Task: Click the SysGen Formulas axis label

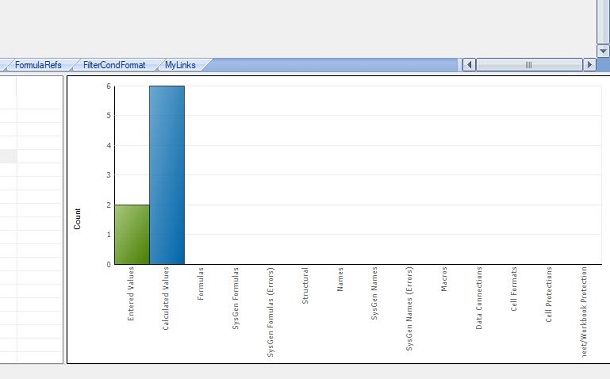Action: 235,298
